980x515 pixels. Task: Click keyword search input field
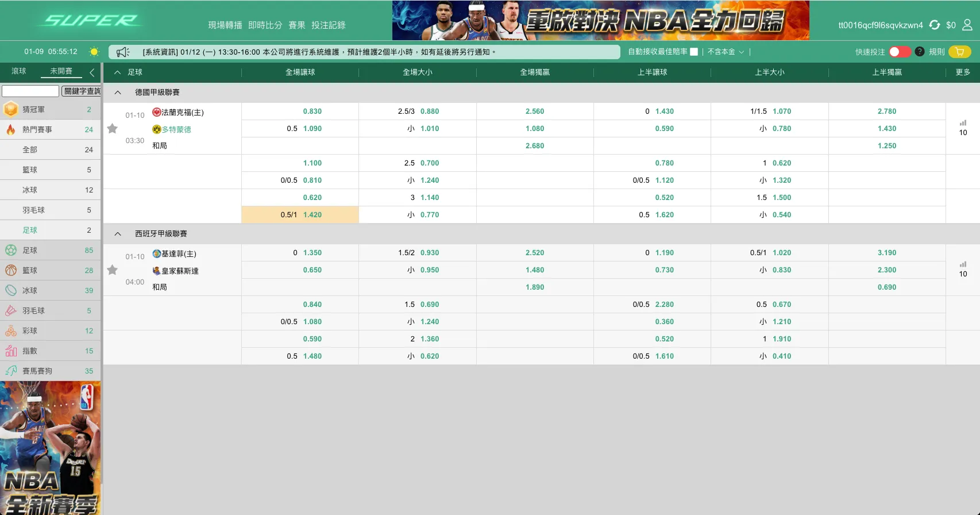click(30, 91)
